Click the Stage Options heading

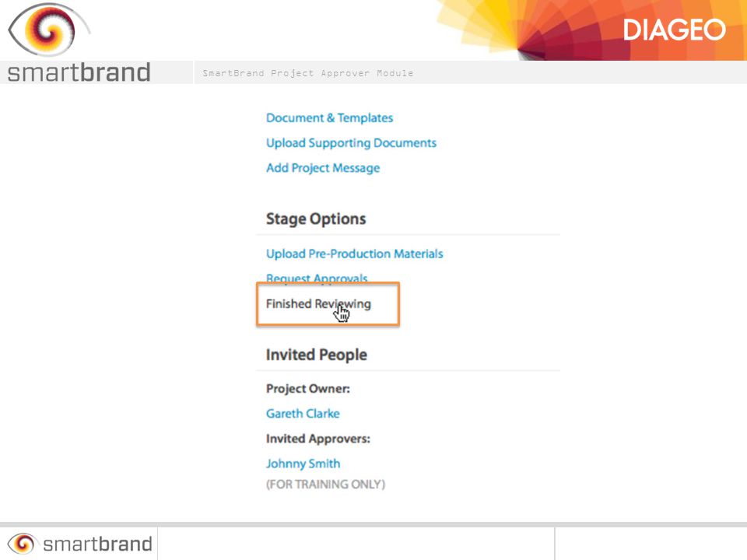(316, 219)
